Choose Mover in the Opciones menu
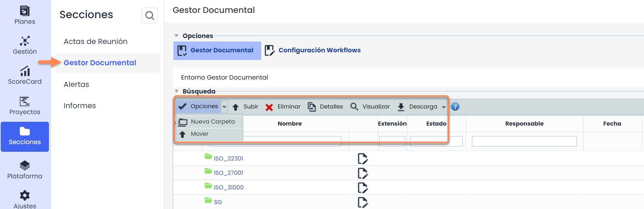This screenshot has width=644, height=209. point(199,134)
